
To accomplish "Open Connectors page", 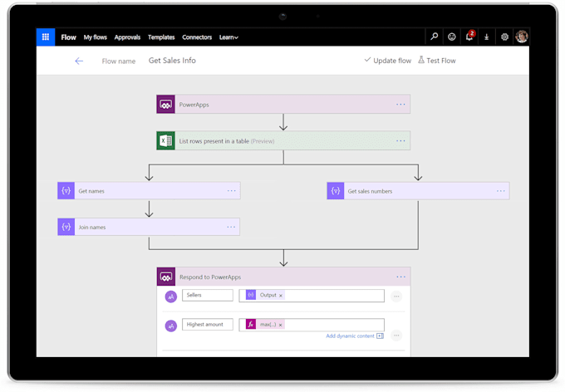I will tap(197, 37).
